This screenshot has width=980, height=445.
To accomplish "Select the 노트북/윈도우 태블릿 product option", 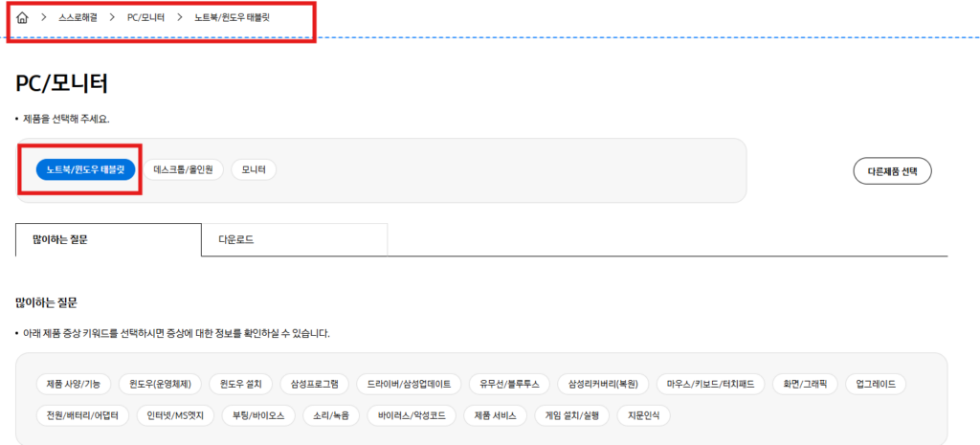I will pyautogui.click(x=85, y=169).
